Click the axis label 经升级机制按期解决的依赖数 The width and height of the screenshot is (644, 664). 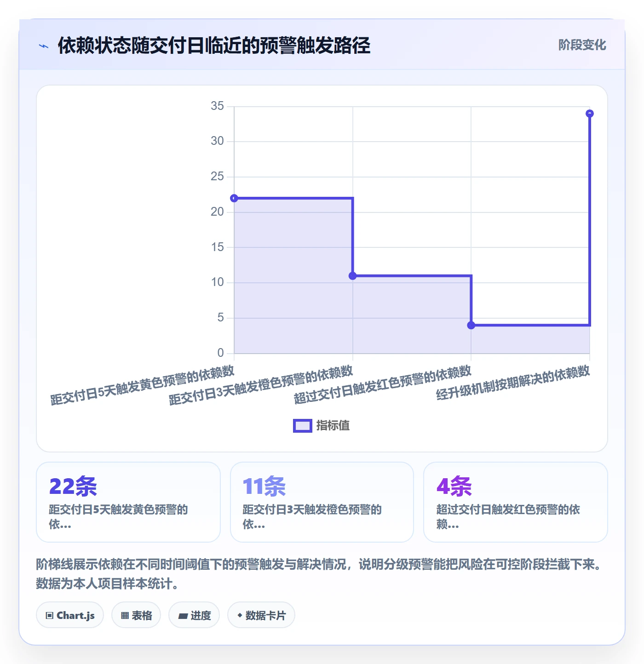click(x=513, y=383)
